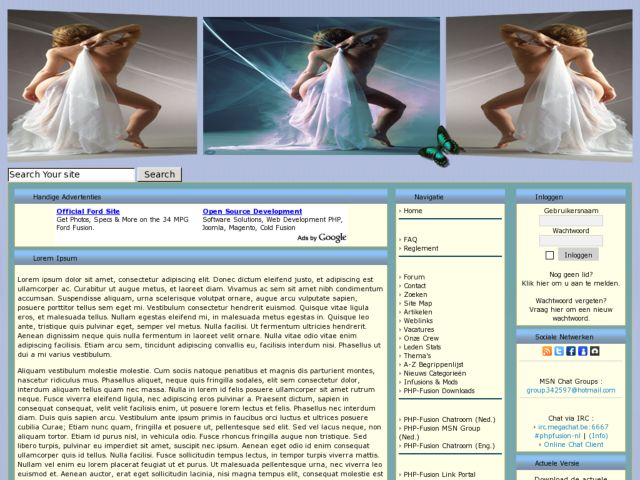Open the PHP-Fusion Downloads link
Screen dimensions: 640x480
tap(439, 391)
